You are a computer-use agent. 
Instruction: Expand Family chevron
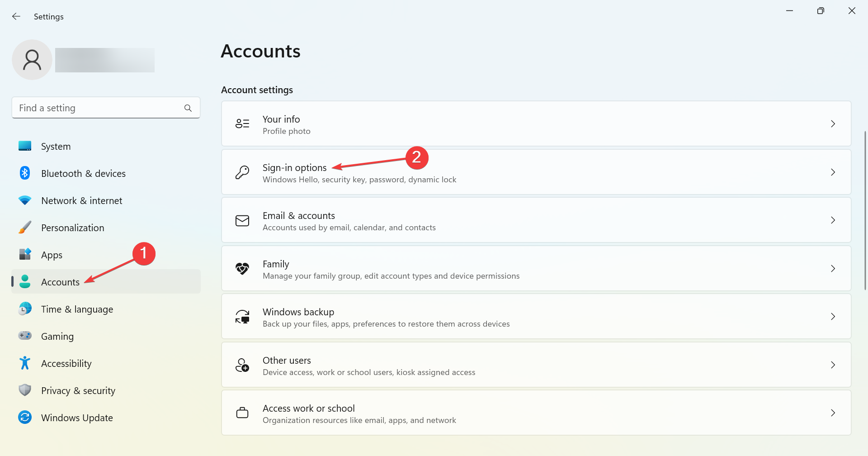point(833,268)
